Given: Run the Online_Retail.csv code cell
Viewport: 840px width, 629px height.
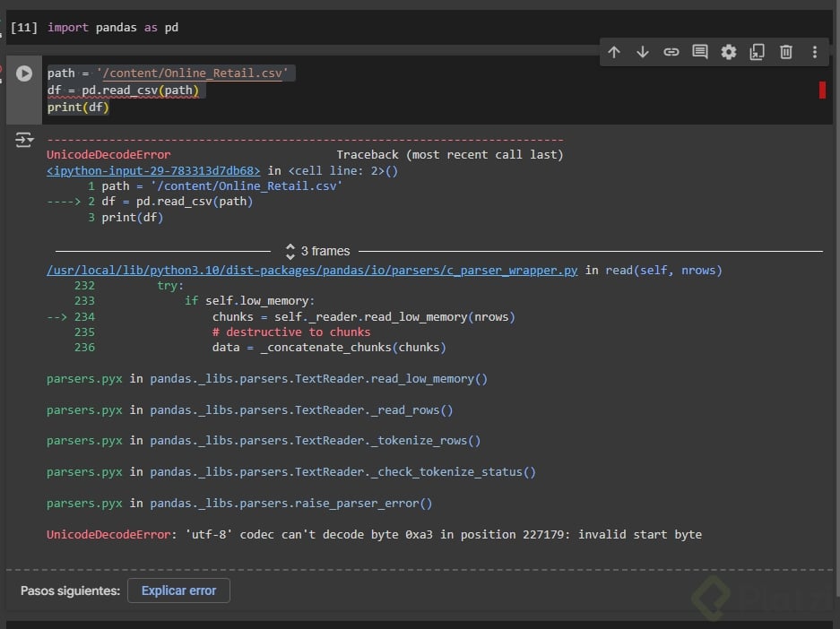Looking at the screenshot, I should coord(24,73).
